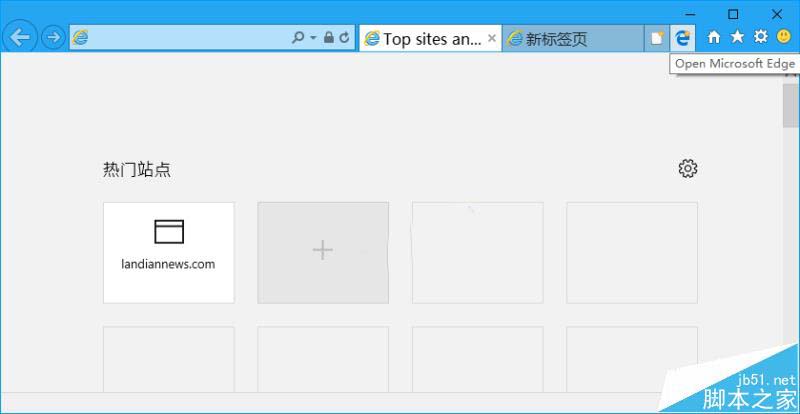
Task: Click the security lock icon
Action: pos(329,37)
